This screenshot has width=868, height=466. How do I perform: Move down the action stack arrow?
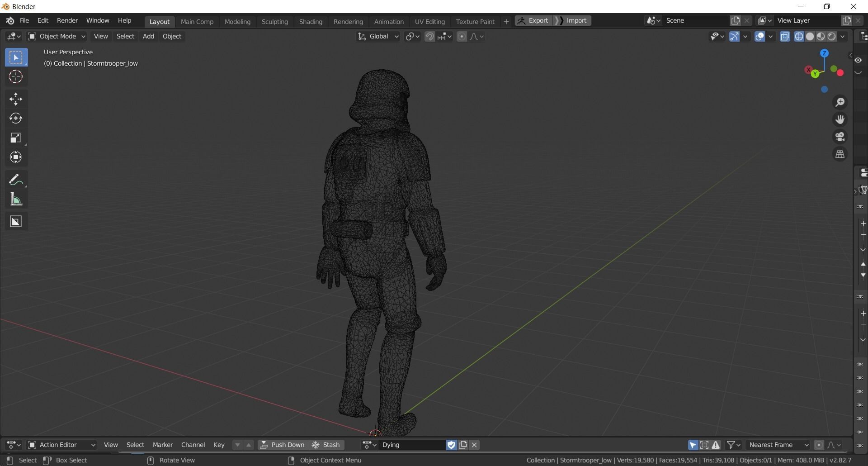click(x=237, y=445)
